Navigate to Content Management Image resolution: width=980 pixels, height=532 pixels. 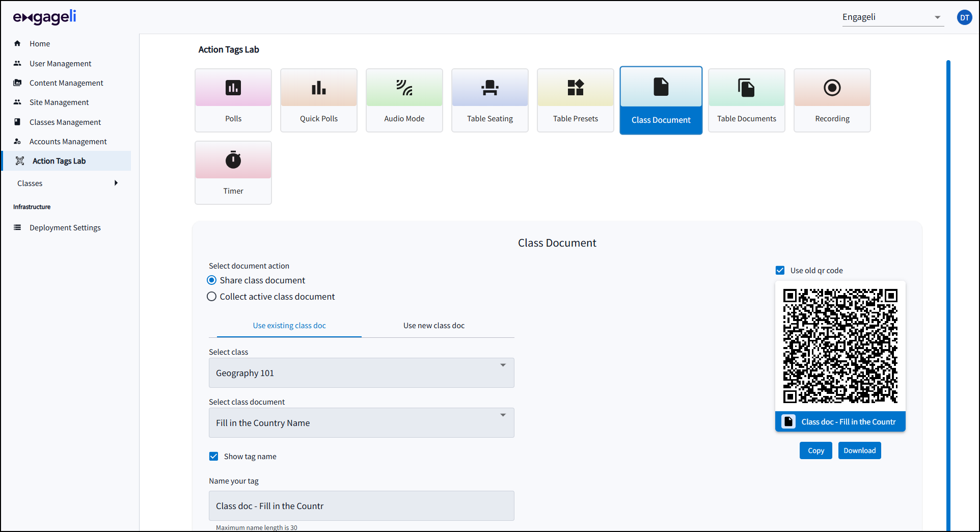[66, 83]
